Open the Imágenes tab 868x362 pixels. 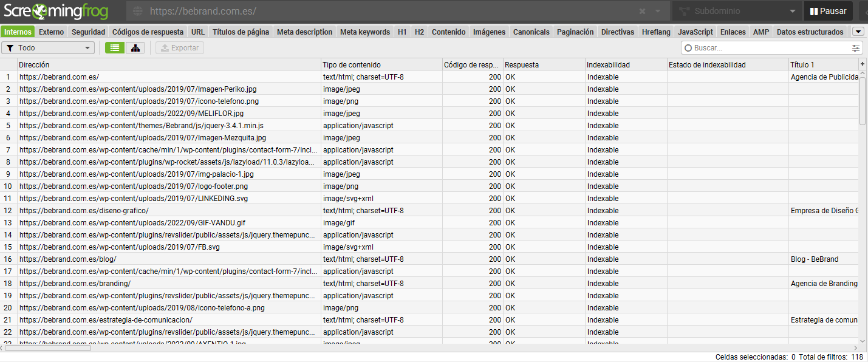[x=489, y=32]
